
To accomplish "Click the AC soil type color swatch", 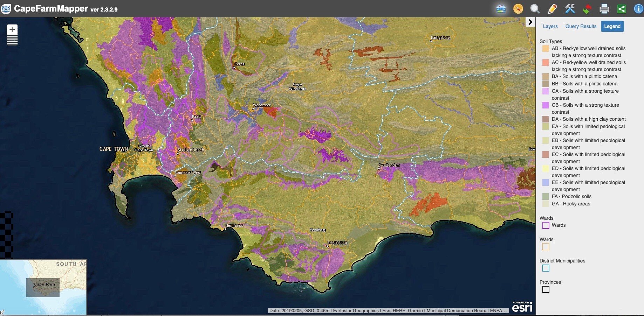I will 546,62.
